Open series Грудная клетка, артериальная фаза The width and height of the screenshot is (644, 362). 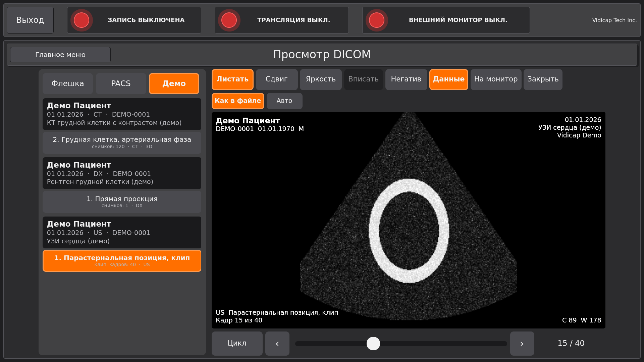tap(122, 143)
